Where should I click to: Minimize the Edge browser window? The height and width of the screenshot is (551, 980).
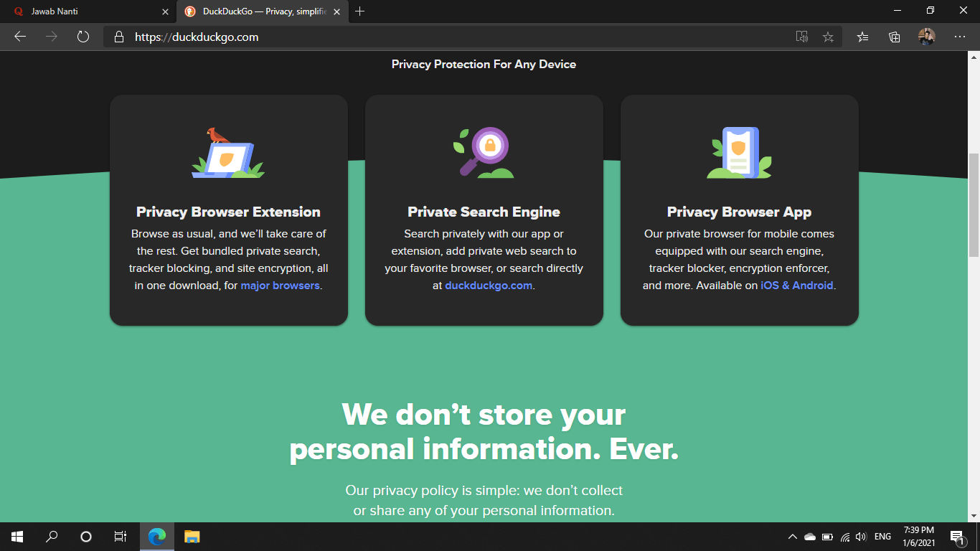pos(897,11)
